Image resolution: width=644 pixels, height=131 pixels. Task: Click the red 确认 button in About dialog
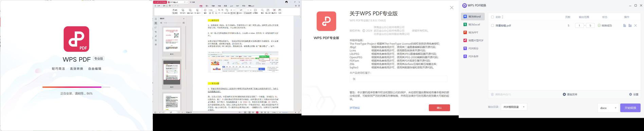pyautogui.click(x=439, y=108)
